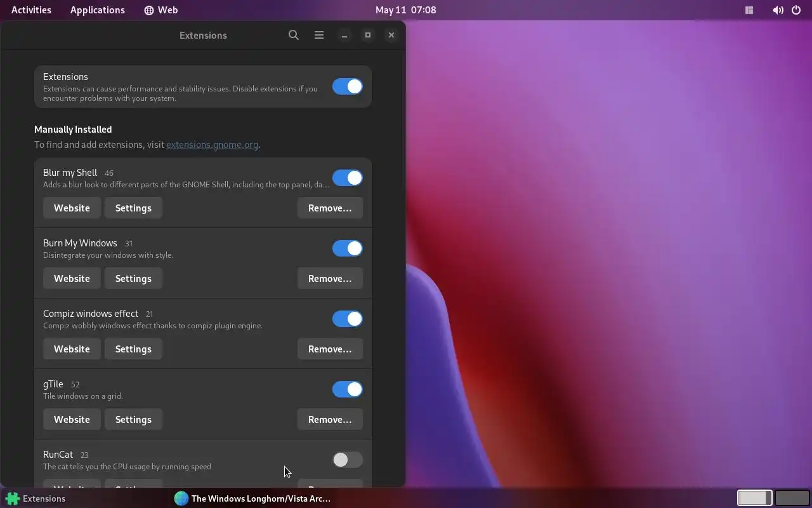Screen dimensions: 812x508
Task: Minimize the Extensions window
Action: [x=344, y=35]
